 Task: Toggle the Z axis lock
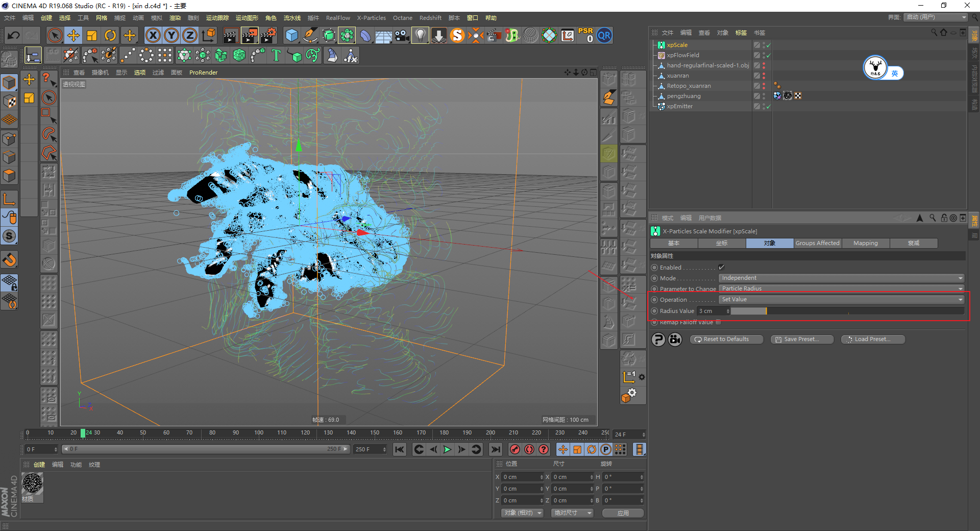click(190, 35)
